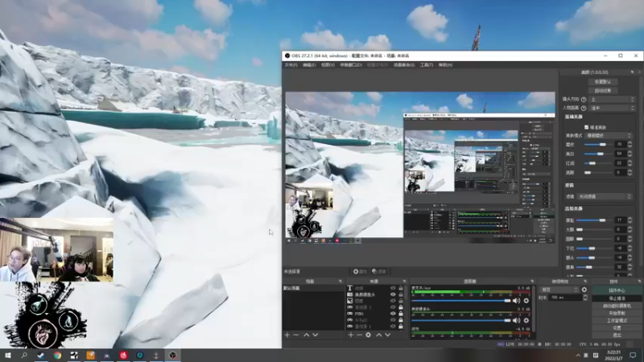Open 麦克风/Aux audio settings gear
The height and width of the screenshot is (362, 644).
526,301
